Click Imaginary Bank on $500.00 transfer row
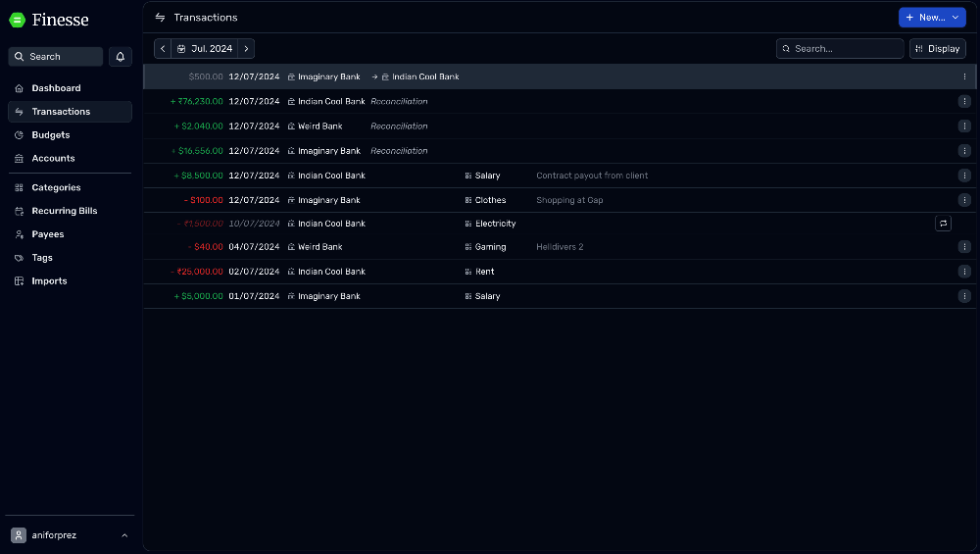This screenshot has width=980, height=554. tap(323, 76)
